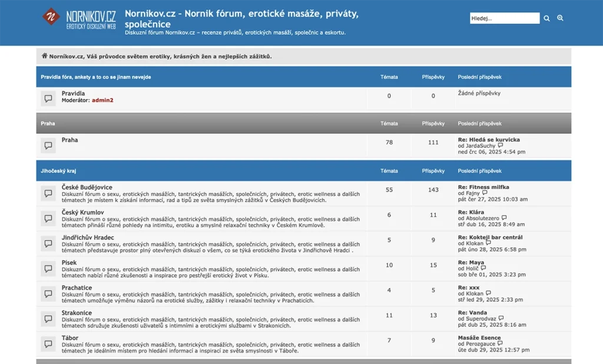View latest post icon next to Absolutezero
This screenshot has width=603, height=364.
[x=504, y=218]
